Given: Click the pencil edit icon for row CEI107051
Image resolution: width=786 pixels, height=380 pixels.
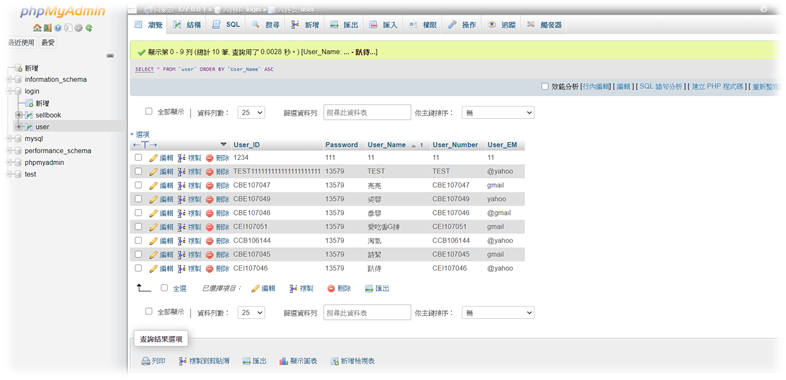Looking at the screenshot, I should (153, 227).
